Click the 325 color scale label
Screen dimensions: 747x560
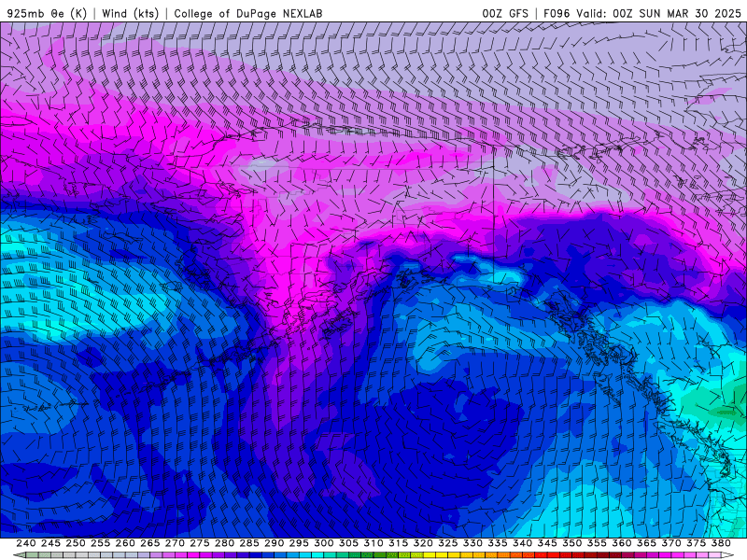pos(448,543)
